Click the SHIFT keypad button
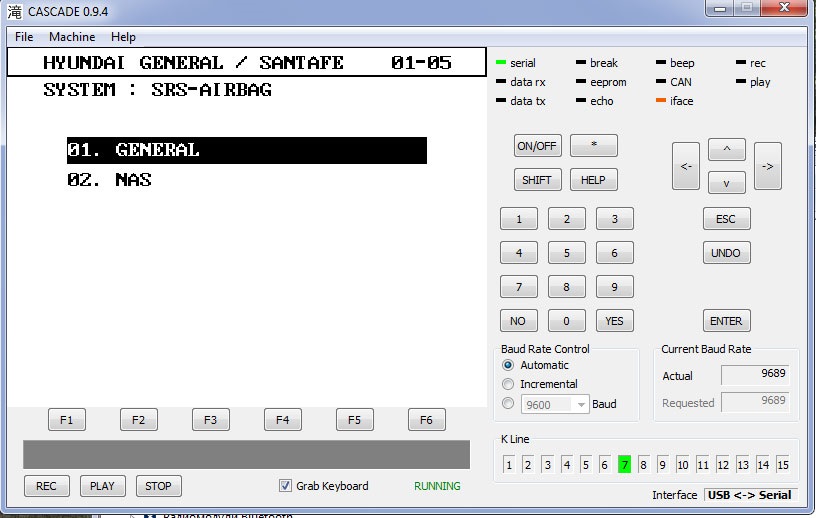This screenshot has width=816, height=518. click(538, 180)
